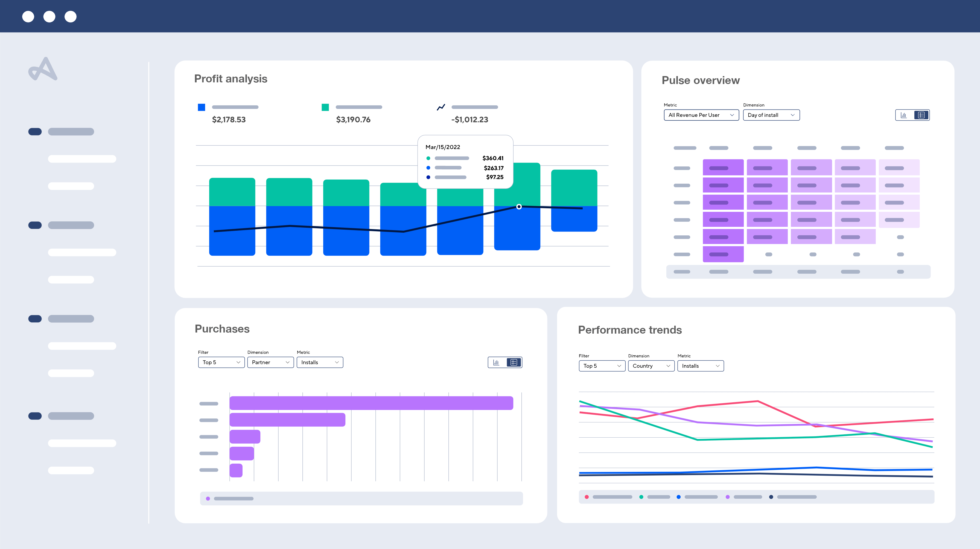Toggle the green series in trends legend
This screenshot has width=980, height=549.
click(x=641, y=497)
